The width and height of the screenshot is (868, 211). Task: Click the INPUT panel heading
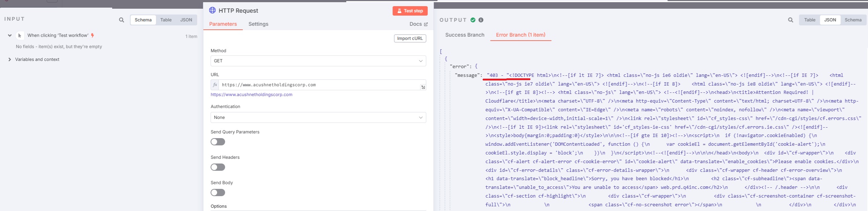coord(14,19)
